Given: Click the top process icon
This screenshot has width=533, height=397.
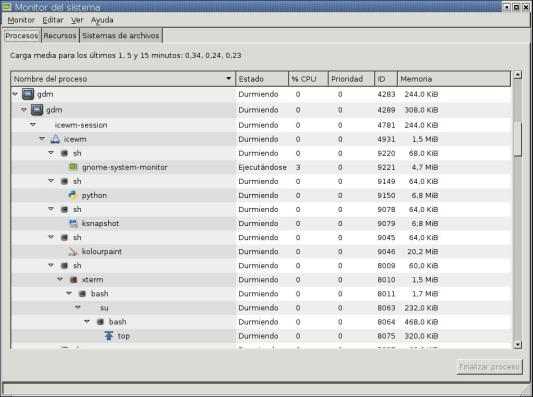Looking at the screenshot, I should coord(109,336).
